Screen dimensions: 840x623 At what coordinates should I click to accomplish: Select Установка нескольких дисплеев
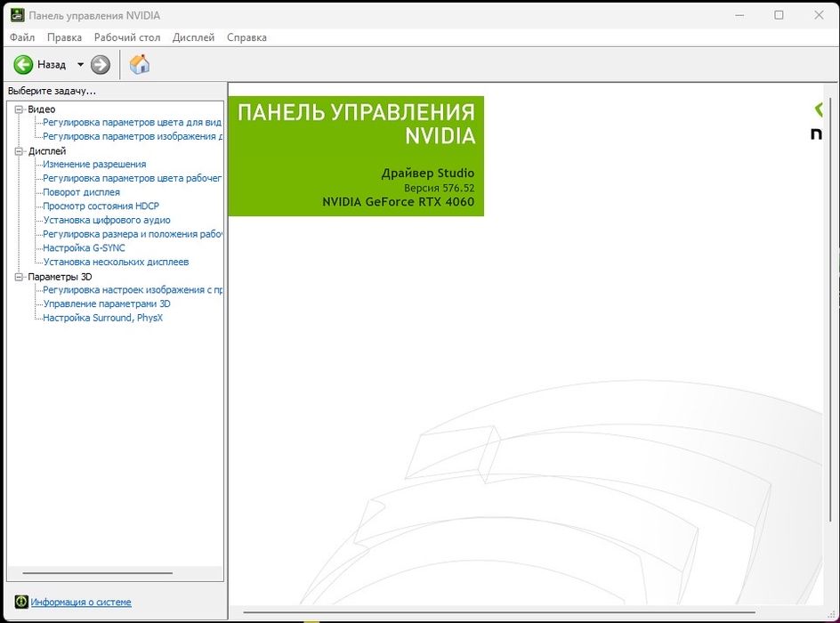click(116, 262)
